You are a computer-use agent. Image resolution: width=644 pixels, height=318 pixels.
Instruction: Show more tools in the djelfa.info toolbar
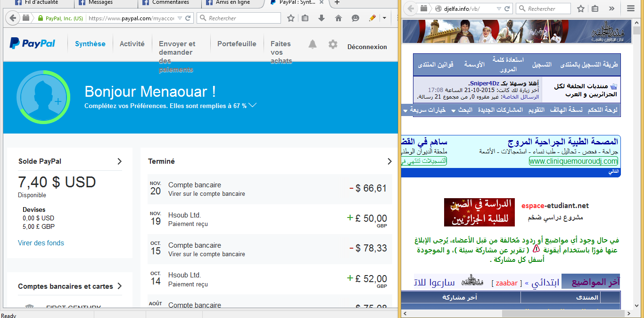(611, 8)
